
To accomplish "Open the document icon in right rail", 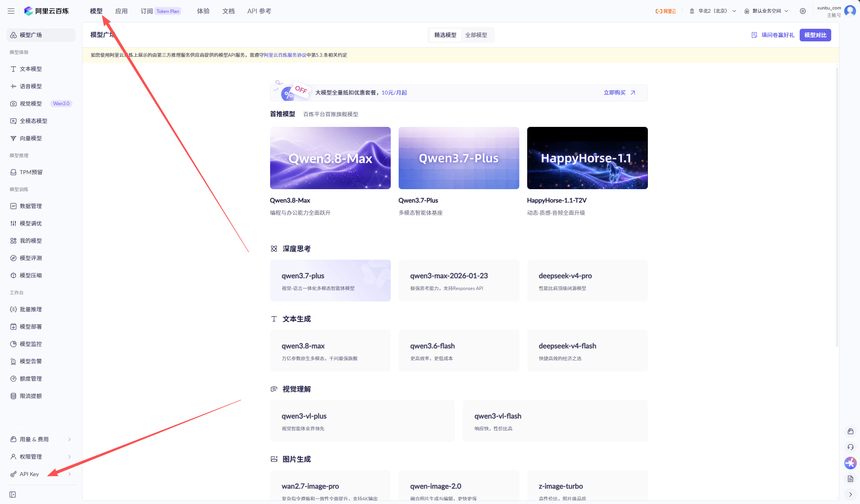I will click(x=851, y=479).
